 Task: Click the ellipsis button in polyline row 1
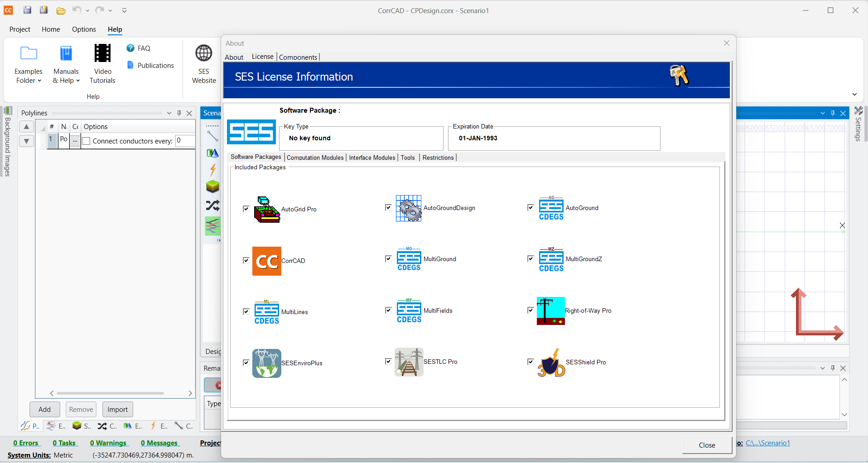click(x=75, y=141)
